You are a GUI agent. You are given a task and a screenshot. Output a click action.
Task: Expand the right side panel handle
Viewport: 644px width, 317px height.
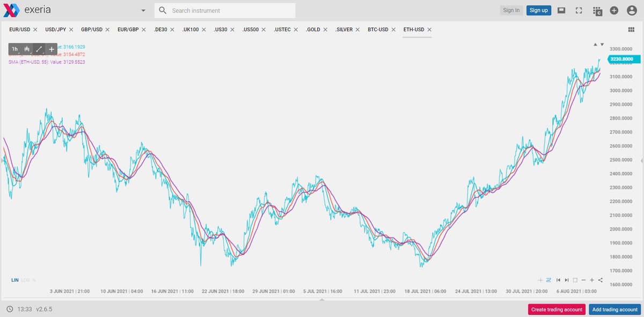click(642, 160)
